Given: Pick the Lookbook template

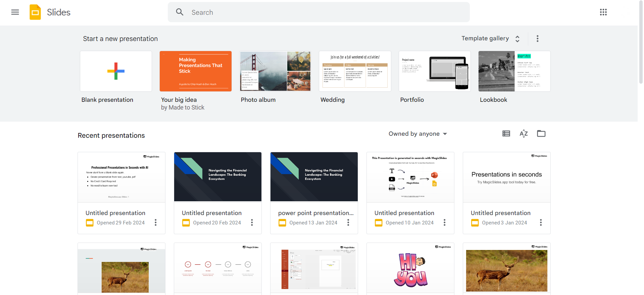Looking at the screenshot, I should 514,71.
